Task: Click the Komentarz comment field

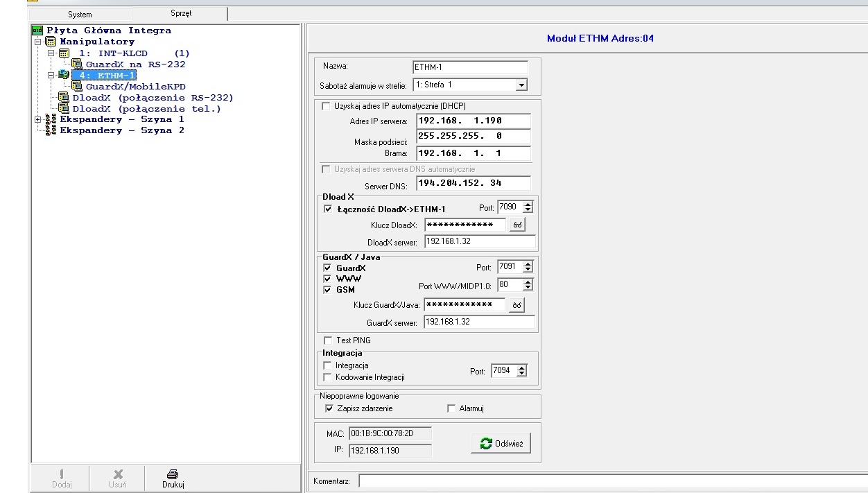Action: coord(613,481)
